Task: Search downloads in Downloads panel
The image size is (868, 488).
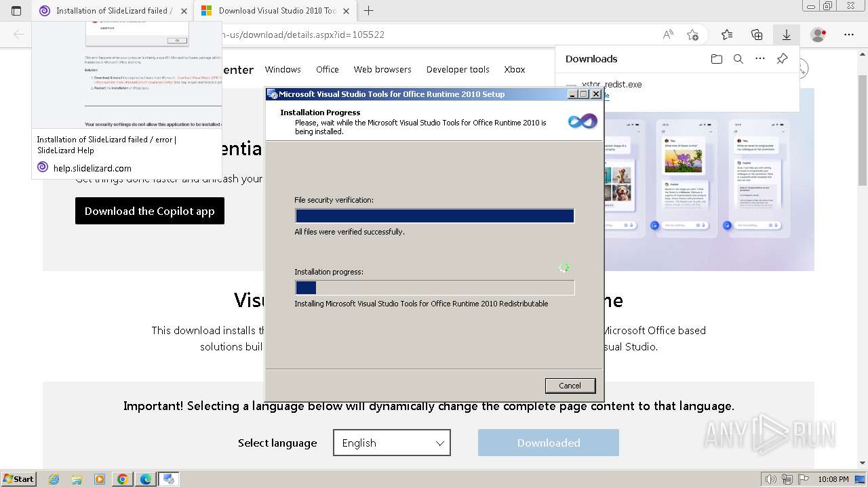Action: click(738, 59)
